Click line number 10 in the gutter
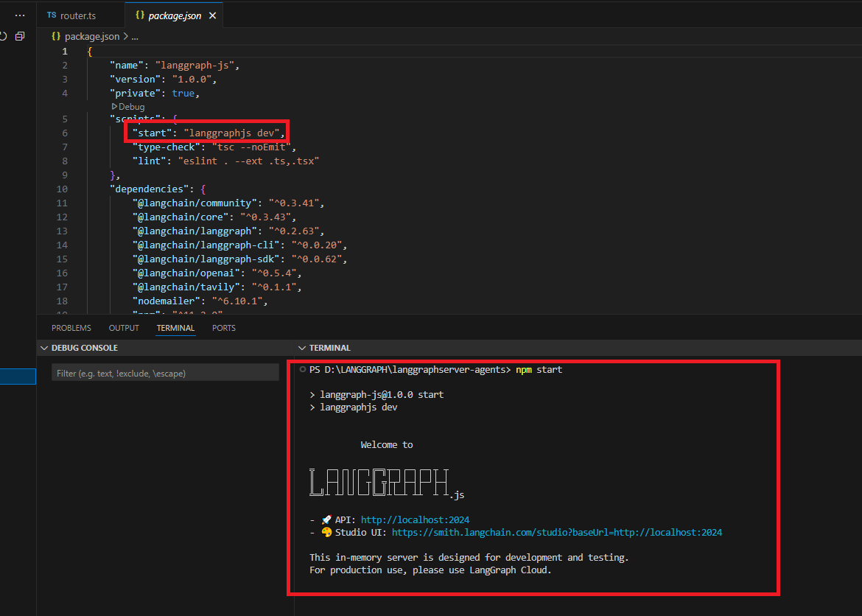862x616 pixels. click(62, 189)
